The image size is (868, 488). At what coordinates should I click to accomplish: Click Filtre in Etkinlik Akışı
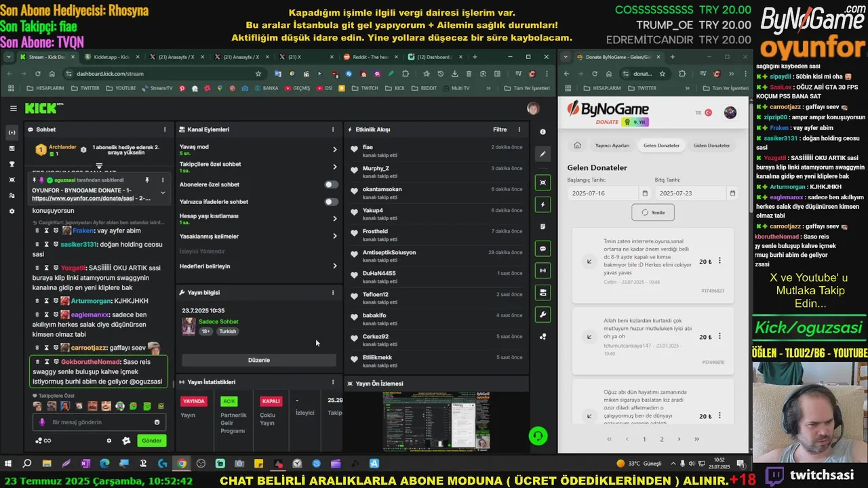pos(500,129)
